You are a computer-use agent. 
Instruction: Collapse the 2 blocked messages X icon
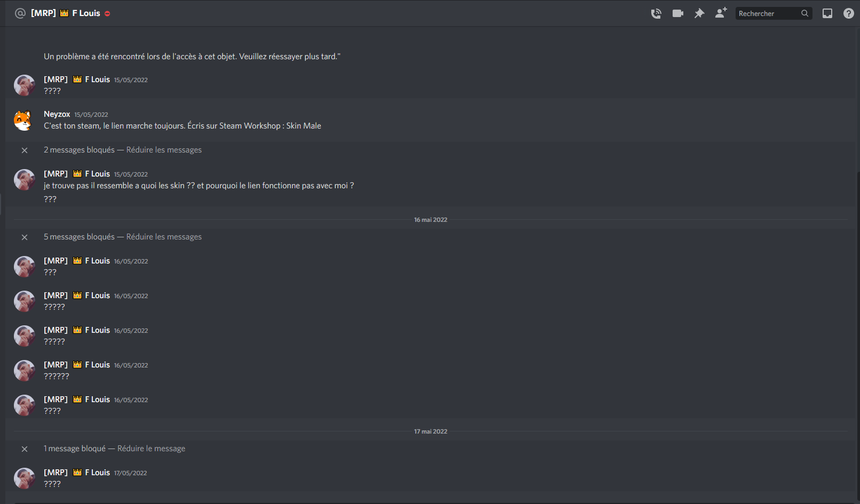(x=25, y=150)
